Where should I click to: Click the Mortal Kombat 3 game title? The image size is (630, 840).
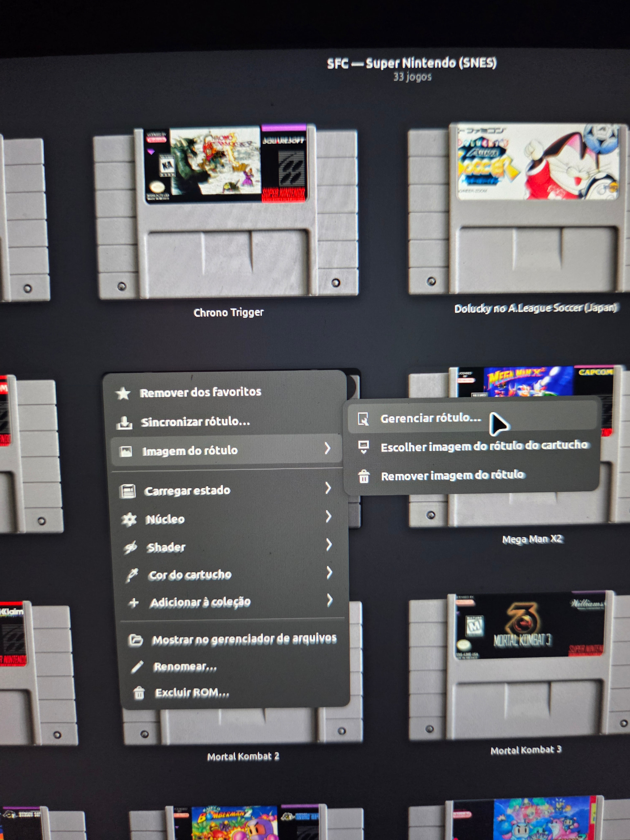point(526,750)
